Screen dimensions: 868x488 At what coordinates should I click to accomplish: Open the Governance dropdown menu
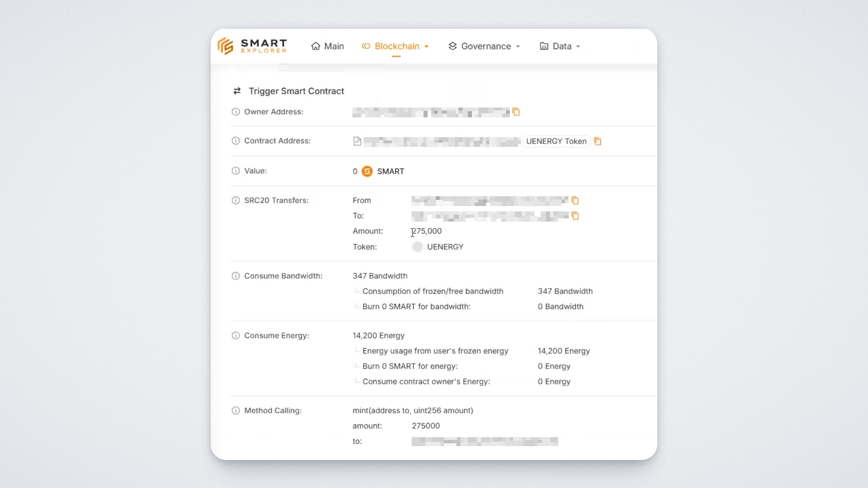coord(485,46)
